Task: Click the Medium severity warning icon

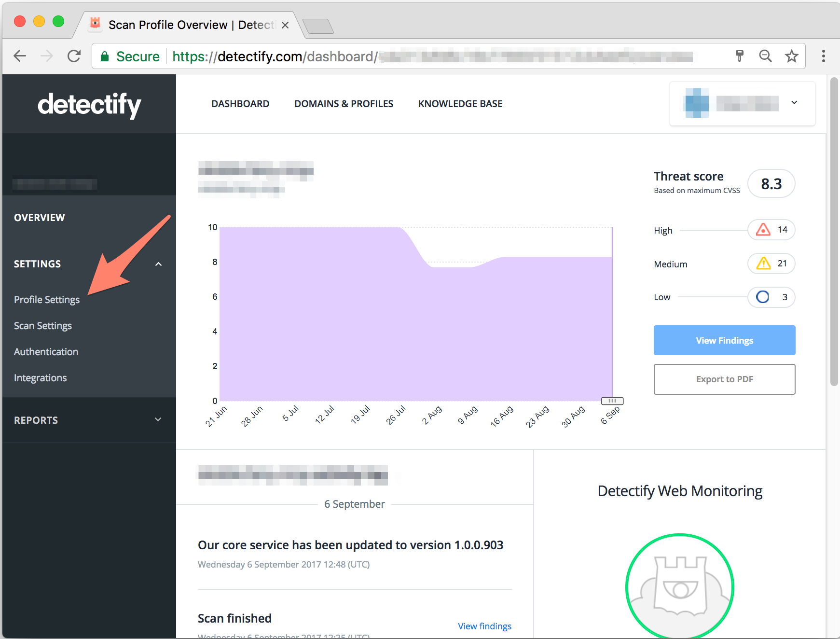Action: (x=763, y=264)
